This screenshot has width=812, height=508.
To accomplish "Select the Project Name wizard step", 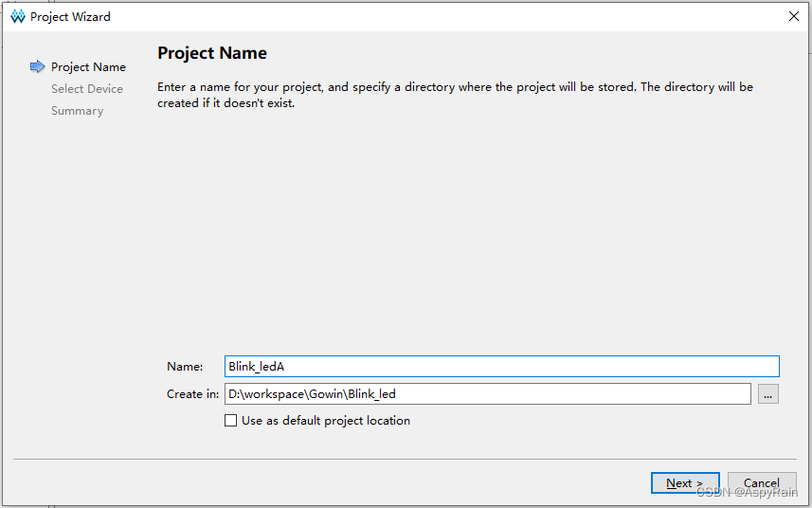I will point(88,67).
